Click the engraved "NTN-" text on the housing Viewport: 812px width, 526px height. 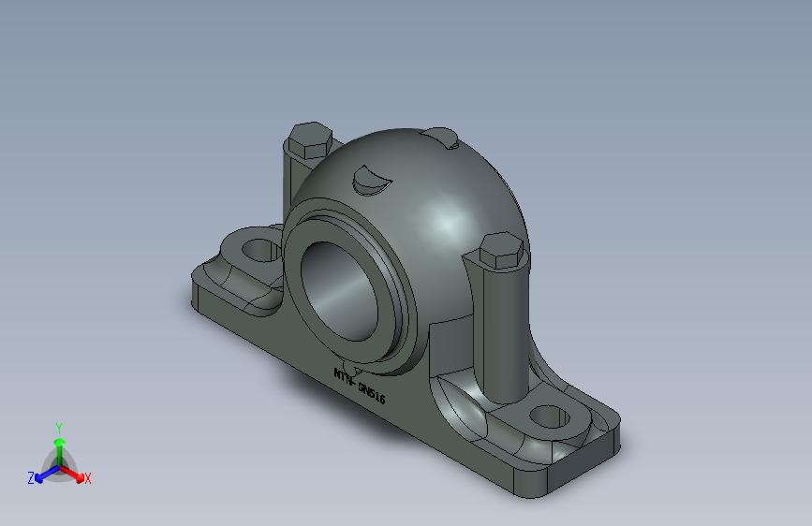(x=345, y=378)
